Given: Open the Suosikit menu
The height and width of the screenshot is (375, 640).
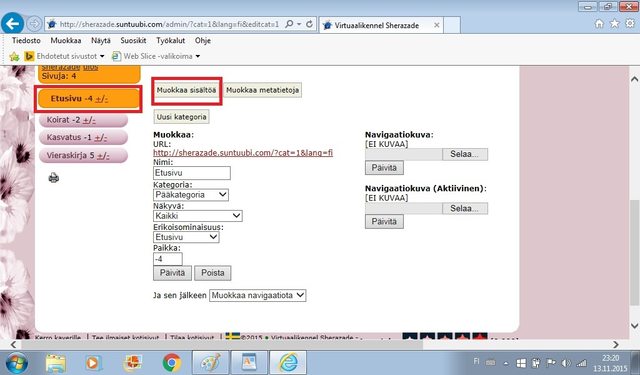Looking at the screenshot, I should click(133, 40).
